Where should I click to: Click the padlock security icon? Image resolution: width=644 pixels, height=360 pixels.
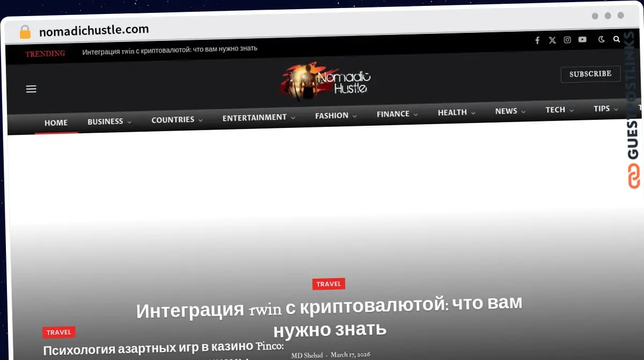tap(25, 32)
